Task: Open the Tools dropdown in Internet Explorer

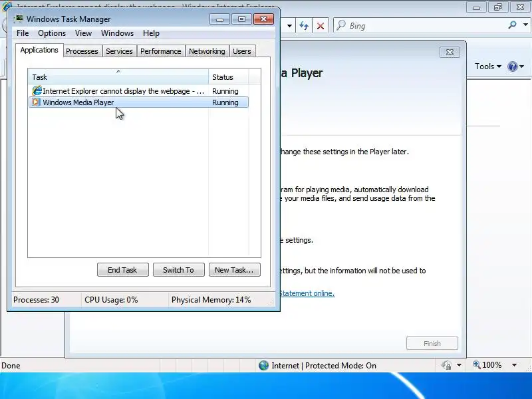Action: (488, 66)
